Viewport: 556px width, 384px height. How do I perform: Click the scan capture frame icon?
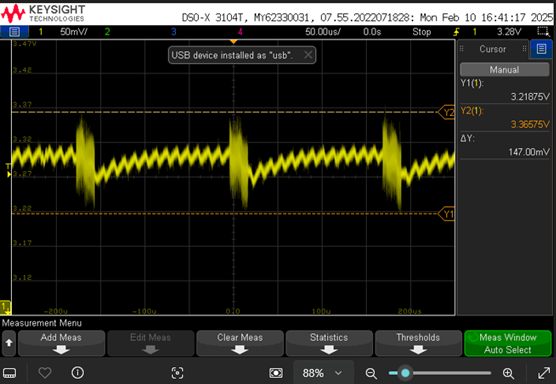pos(177,373)
